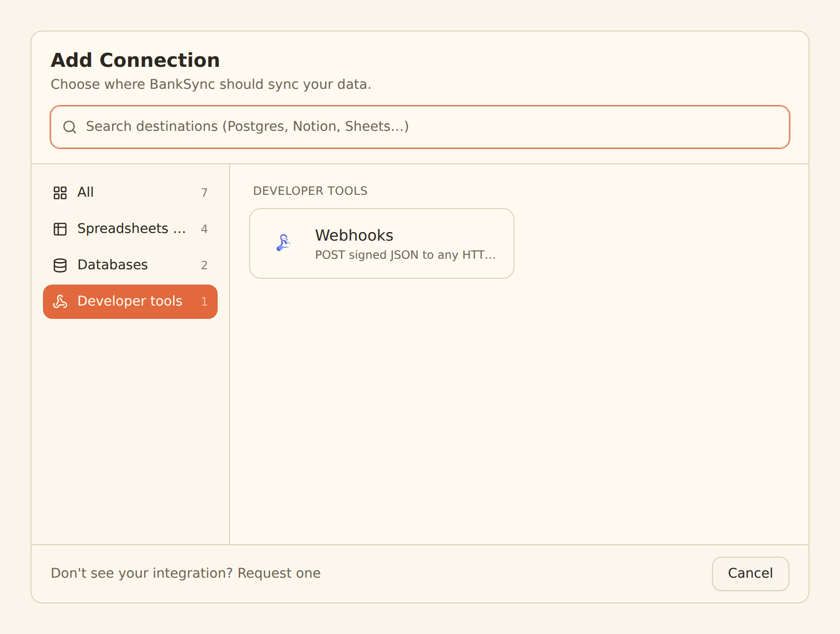Show All destinations category
The height and width of the screenshot is (634, 840).
click(x=130, y=192)
